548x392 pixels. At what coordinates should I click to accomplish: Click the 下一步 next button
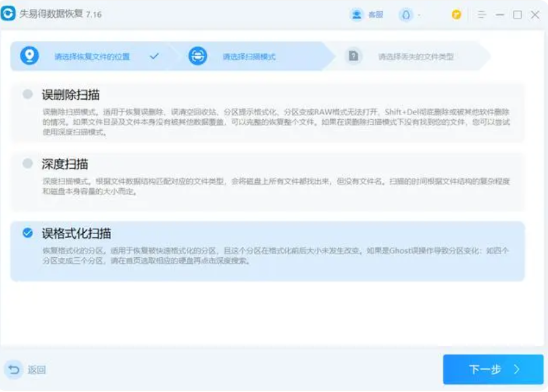coord(493,370)
